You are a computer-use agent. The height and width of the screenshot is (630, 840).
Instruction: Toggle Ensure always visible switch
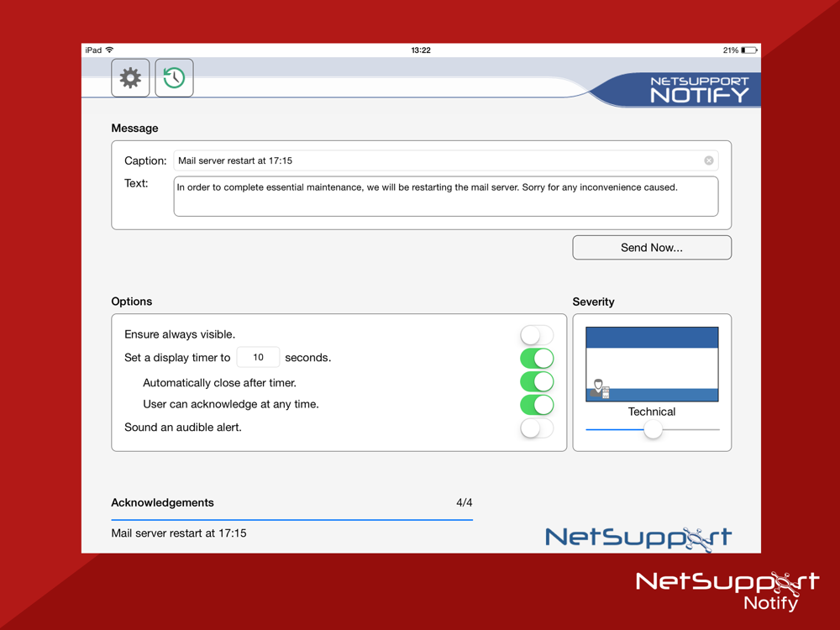tap(537, 335)
